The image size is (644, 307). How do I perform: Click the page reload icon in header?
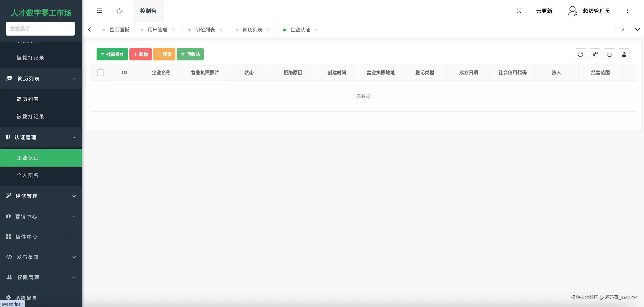point(119,11)
